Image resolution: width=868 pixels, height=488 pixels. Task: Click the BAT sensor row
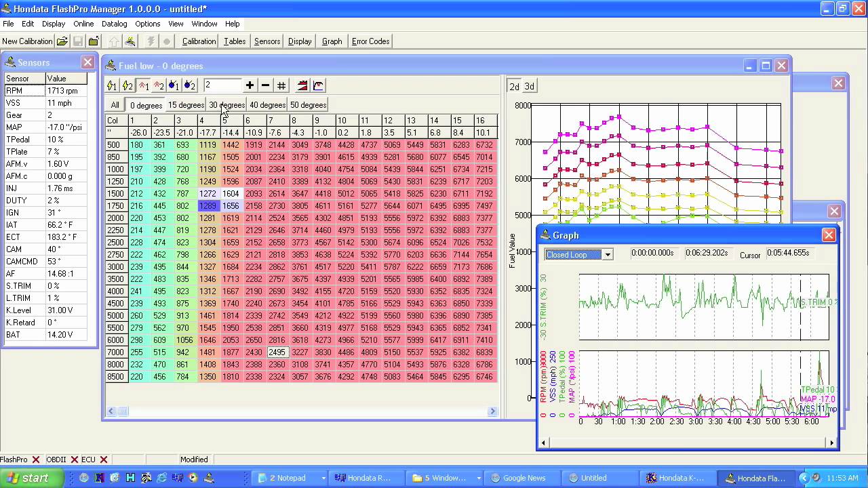(47, 335)
